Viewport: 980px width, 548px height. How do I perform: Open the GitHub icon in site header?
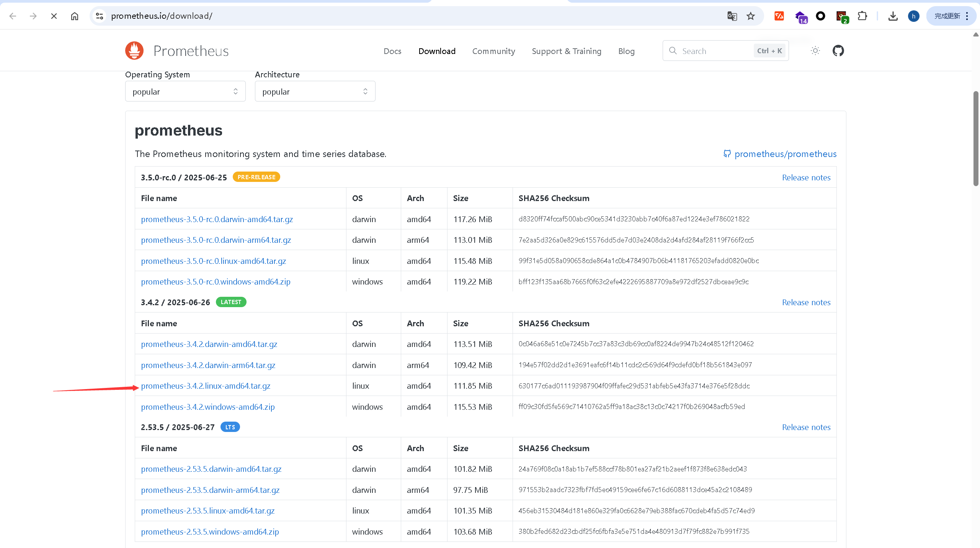point(838,51)
